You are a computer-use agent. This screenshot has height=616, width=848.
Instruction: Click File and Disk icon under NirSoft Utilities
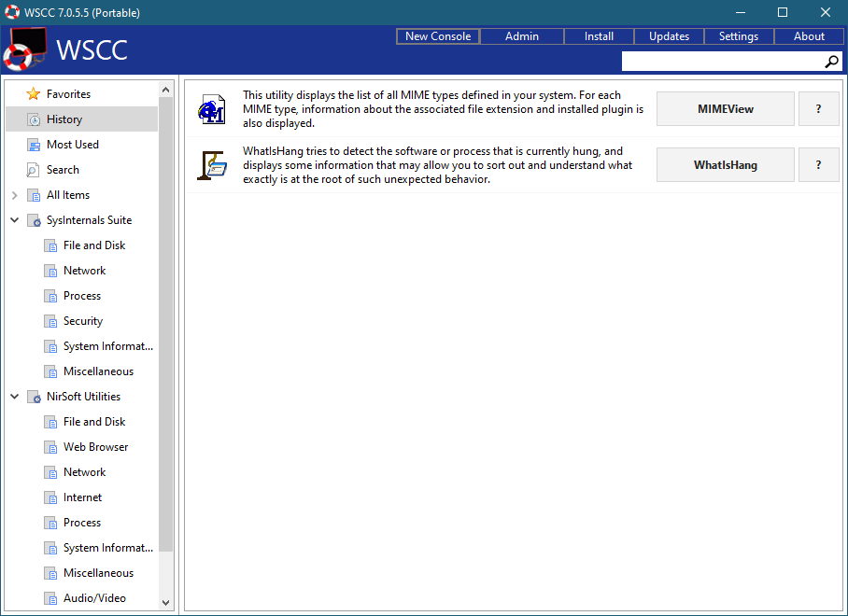click(x=50, y=422)
